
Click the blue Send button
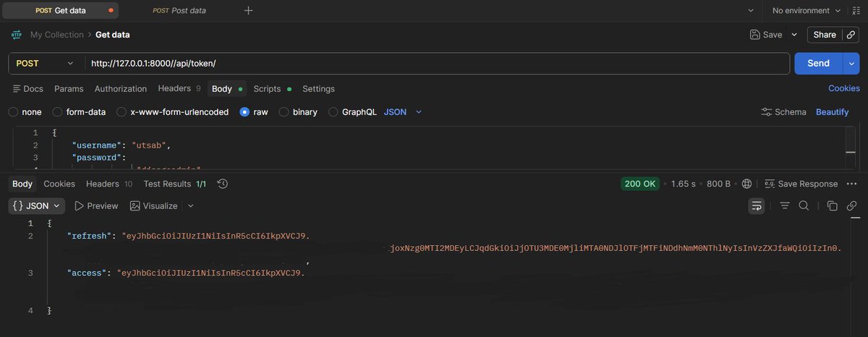click(818, 64)
